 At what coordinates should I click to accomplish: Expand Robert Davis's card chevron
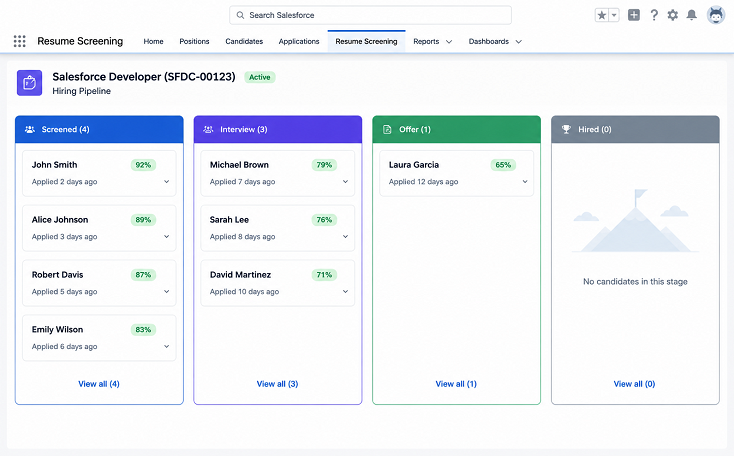click(x=166, y=291)
